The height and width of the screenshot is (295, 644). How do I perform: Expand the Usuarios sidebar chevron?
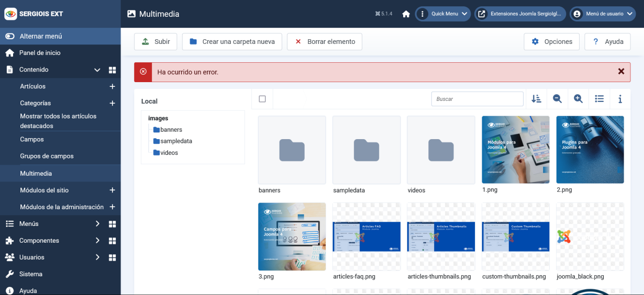click(97, 257)
